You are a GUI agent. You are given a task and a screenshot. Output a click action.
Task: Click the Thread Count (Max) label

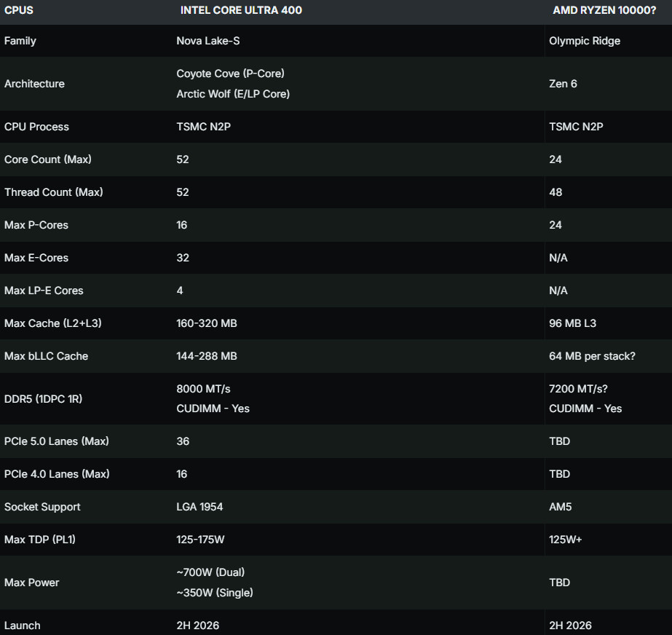[x=54, y=192]
